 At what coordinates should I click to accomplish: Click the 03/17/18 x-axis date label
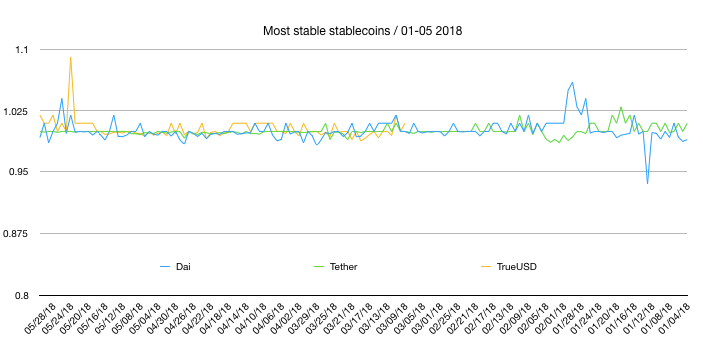[x=356, y=318]
